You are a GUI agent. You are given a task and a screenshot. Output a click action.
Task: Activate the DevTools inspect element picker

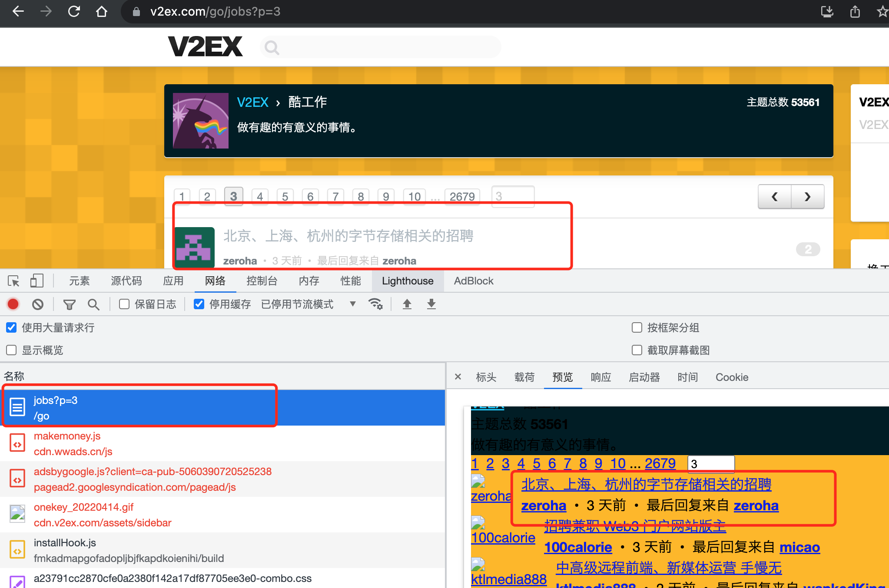pos(13,281)
